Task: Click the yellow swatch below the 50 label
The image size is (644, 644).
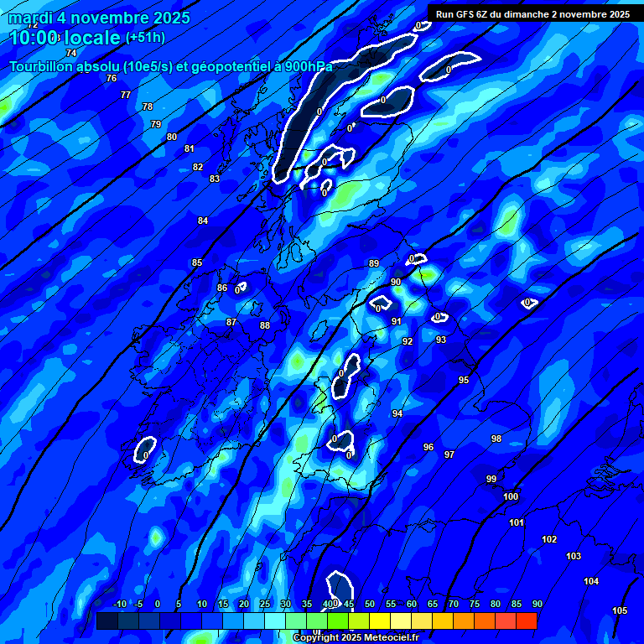Action: point(379,621)
